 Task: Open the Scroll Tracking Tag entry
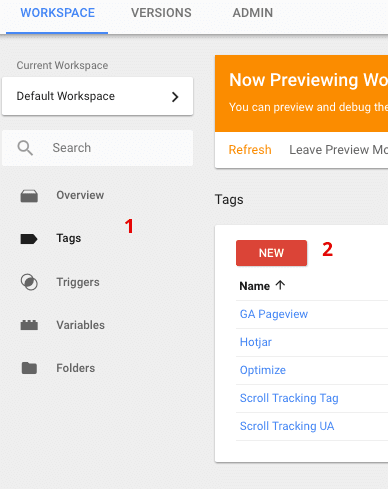coord(289,398)
